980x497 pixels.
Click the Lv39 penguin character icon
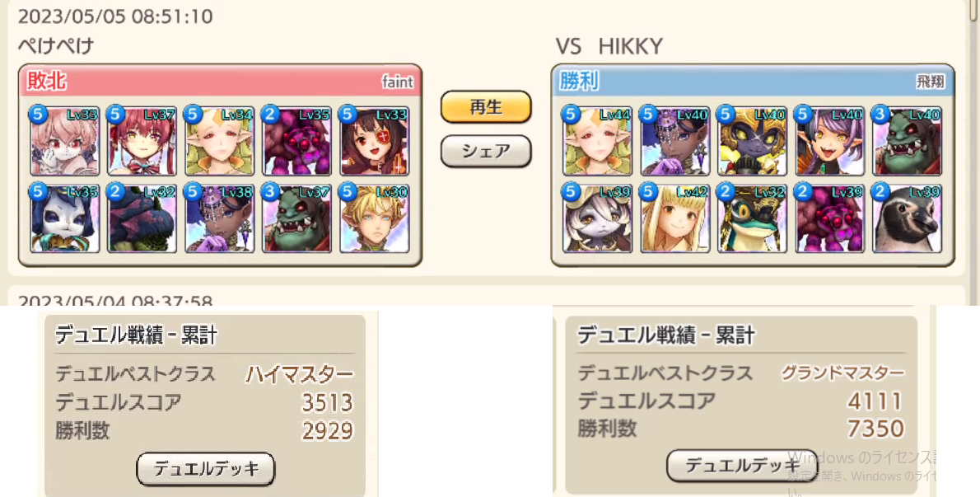click(x=908, y=218)
